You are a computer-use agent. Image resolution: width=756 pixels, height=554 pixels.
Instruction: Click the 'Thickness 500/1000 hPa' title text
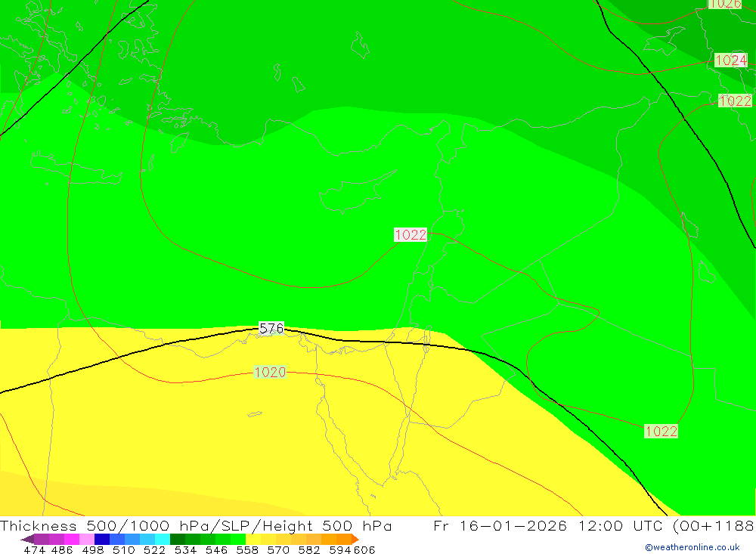[85, 526]
